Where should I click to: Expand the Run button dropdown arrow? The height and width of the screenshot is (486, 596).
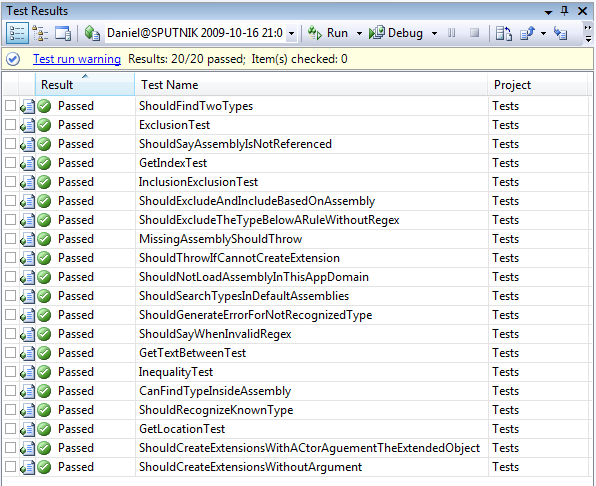[x=359, y=33]
